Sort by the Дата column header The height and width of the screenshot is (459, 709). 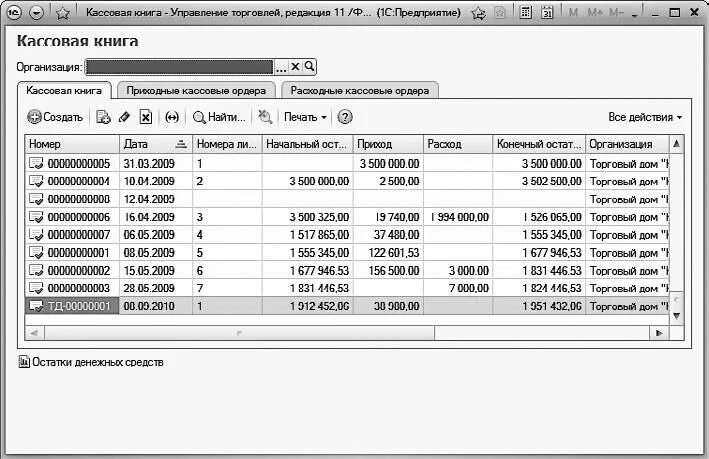(x=156, y=144)
